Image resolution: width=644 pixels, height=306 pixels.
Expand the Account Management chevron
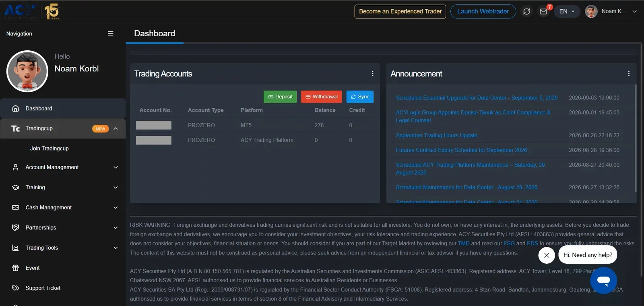click(116, 167)
